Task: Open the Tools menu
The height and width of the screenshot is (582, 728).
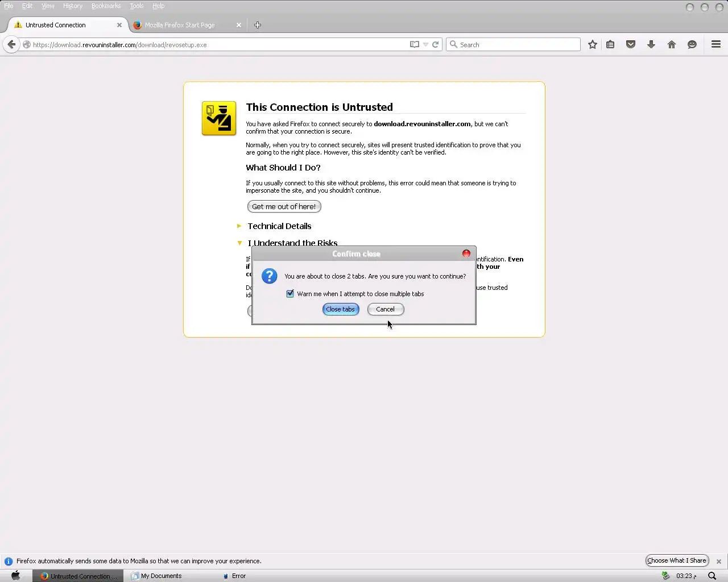Action: 136,6
